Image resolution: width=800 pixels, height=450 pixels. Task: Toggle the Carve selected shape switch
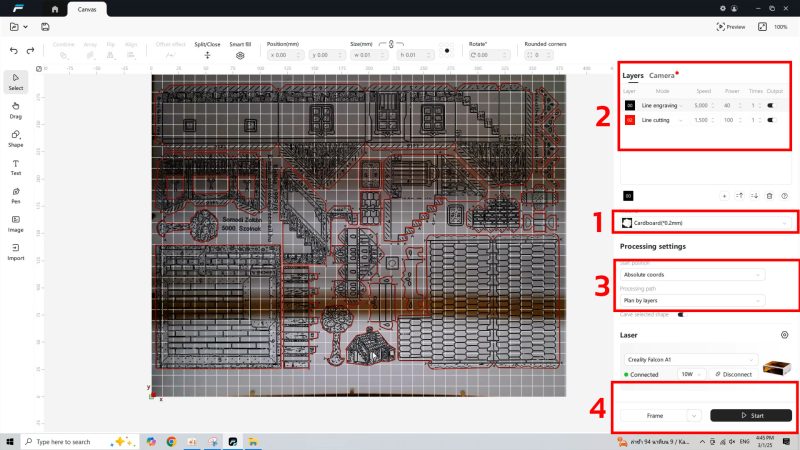(x=681, y=315)
